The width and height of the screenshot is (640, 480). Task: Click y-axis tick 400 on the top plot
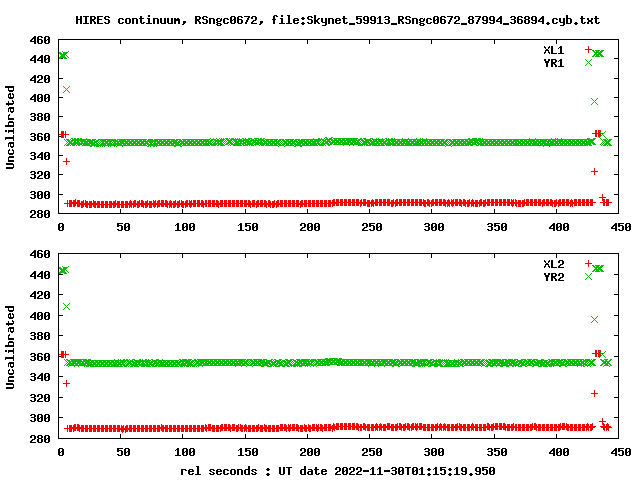(x=40, y=98)
